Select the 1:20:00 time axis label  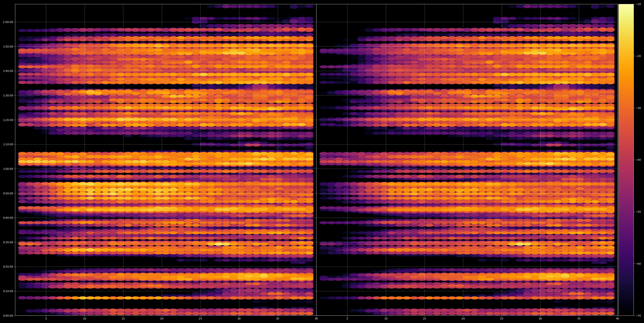coord(8,120)
